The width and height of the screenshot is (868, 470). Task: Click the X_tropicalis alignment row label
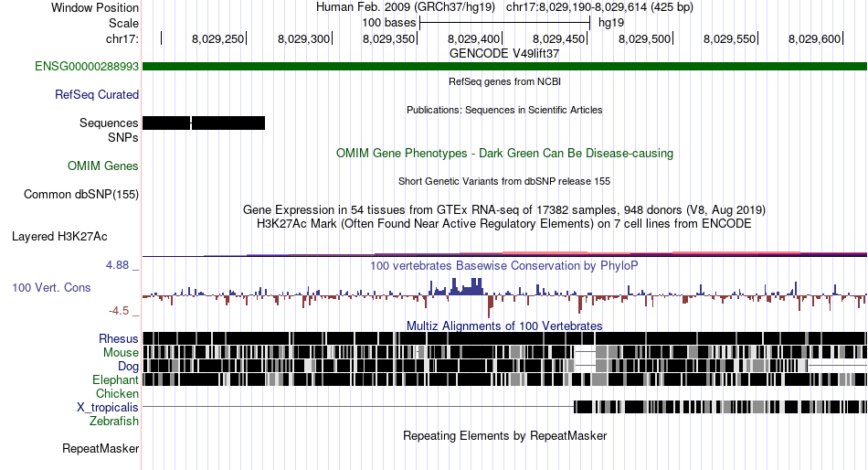(x=108, y=408)
